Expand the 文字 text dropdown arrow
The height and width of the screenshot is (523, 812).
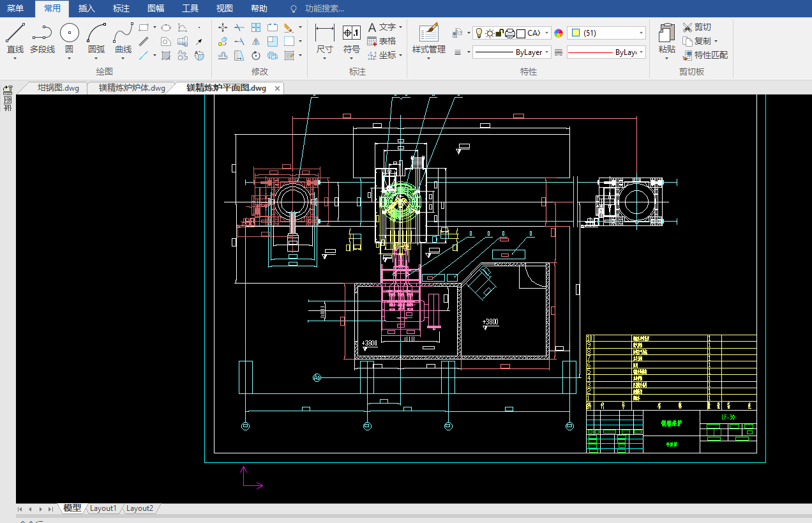[x=400, y=27]
